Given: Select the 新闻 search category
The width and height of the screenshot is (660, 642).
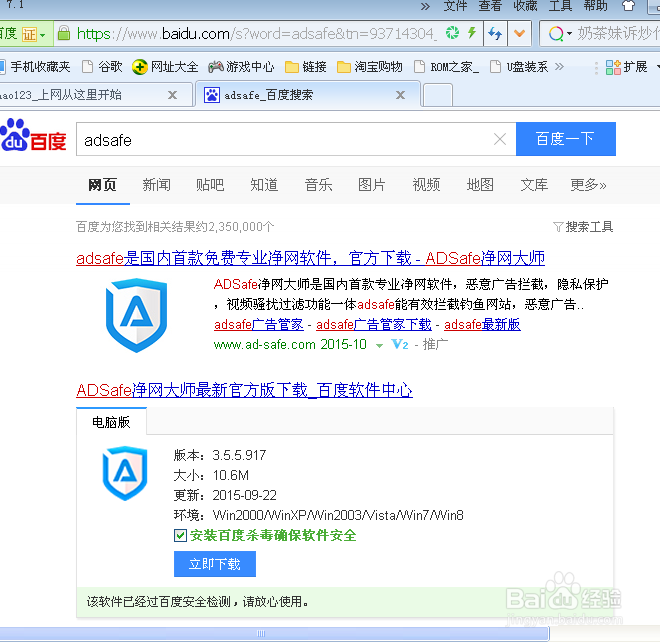Looking at the screenshot, I should coord(157,184).
